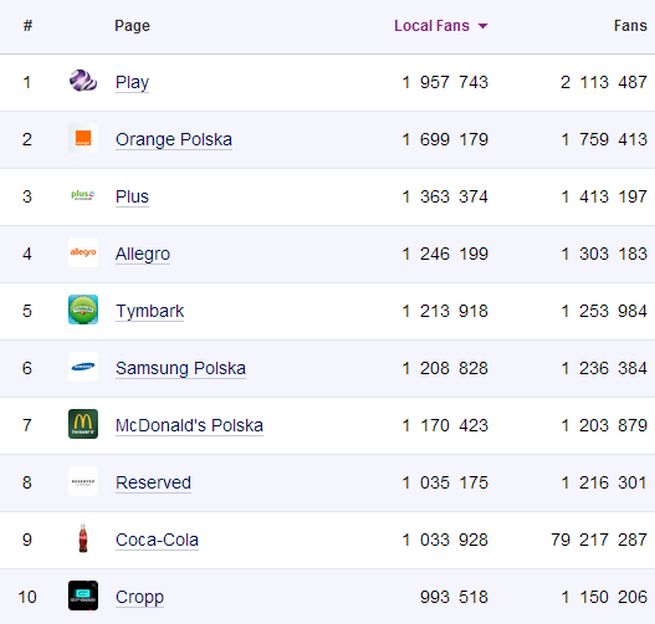Click the McDonald's Polska logo icon
Screen dimensions: 655x624
click(x=83, y=424)
